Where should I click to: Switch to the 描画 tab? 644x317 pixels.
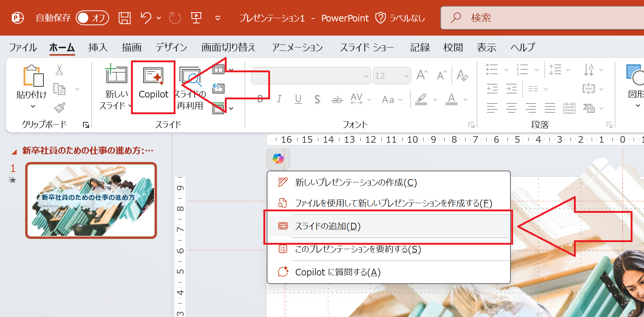point(132,47)
